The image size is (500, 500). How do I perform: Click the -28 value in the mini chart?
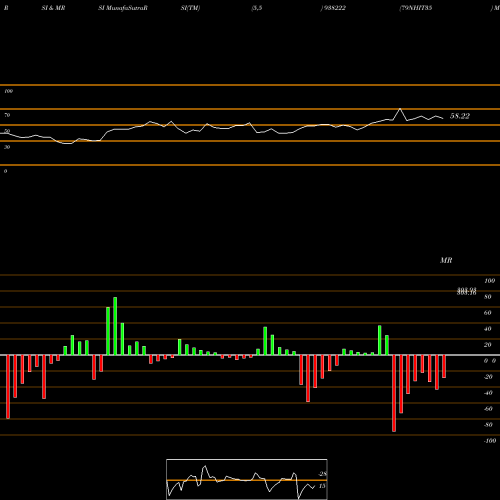322,474
